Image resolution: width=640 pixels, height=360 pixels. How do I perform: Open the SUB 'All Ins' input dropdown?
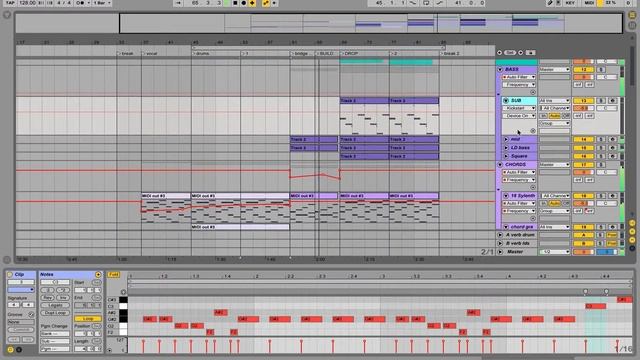pos(554,100)
